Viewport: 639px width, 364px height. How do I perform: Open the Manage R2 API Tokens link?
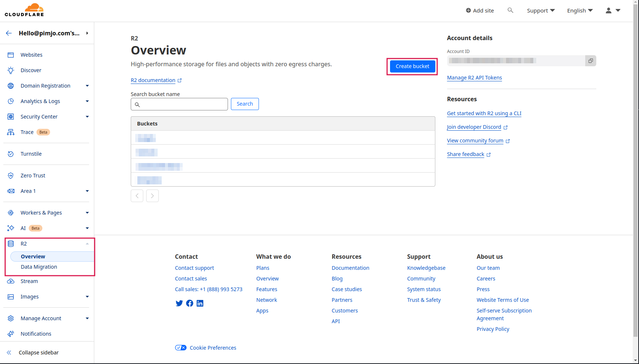click(x=474, y=78)
